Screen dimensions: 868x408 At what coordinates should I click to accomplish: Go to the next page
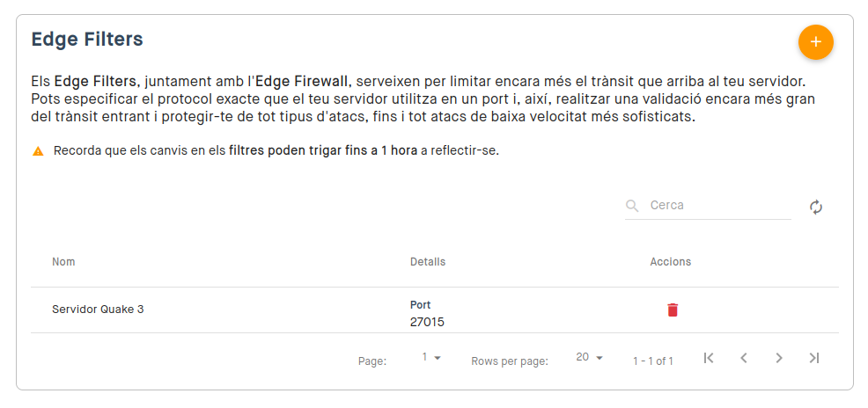779,358
